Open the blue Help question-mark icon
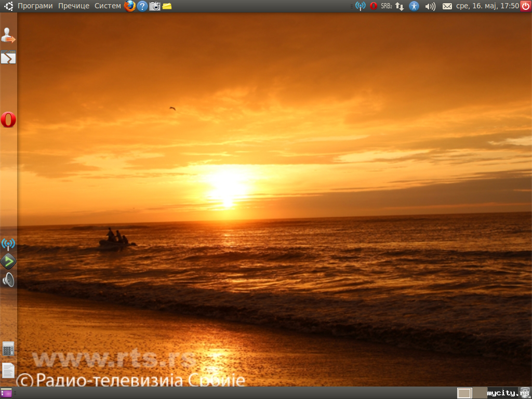 tap(142, 6)
